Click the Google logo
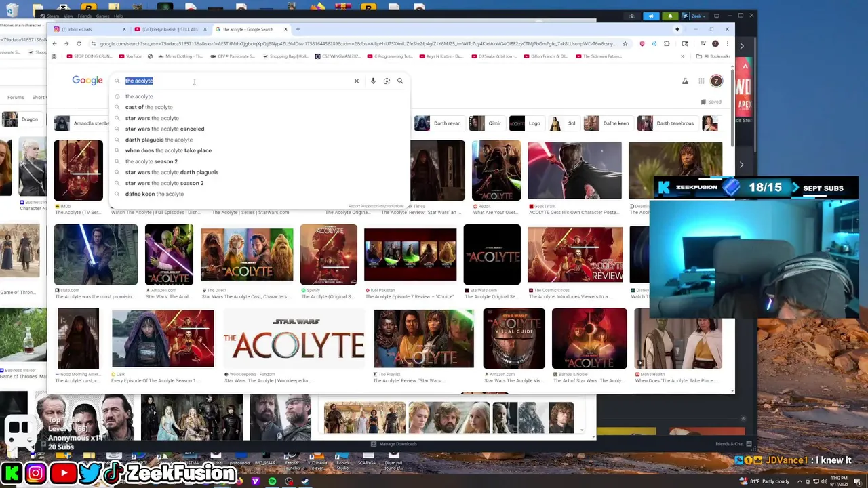This screenshot has height=488, width=868. (87, 81)
